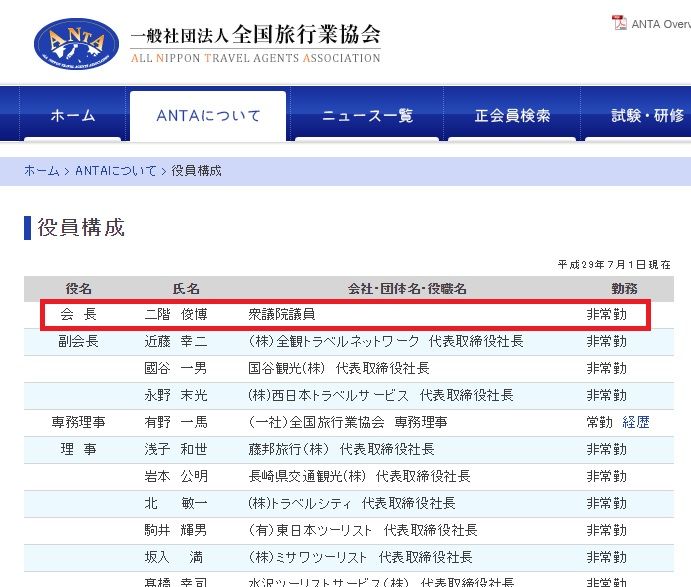
Task: Select the name 駒井 輝男
Action: tap(176, 530)
